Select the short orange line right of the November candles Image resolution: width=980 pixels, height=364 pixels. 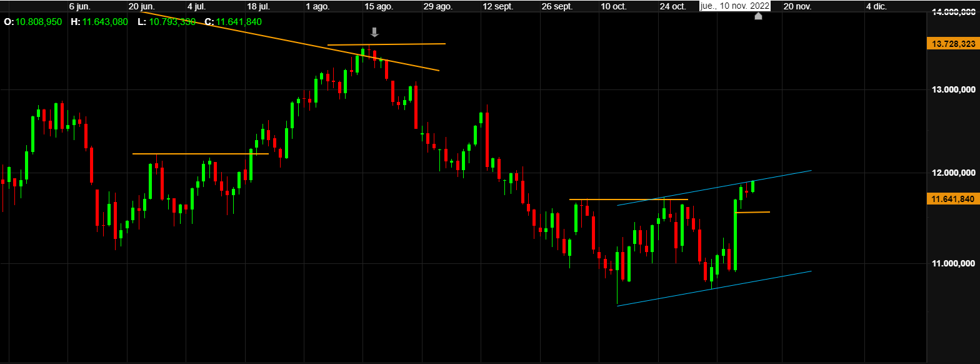tap(753, 213)
